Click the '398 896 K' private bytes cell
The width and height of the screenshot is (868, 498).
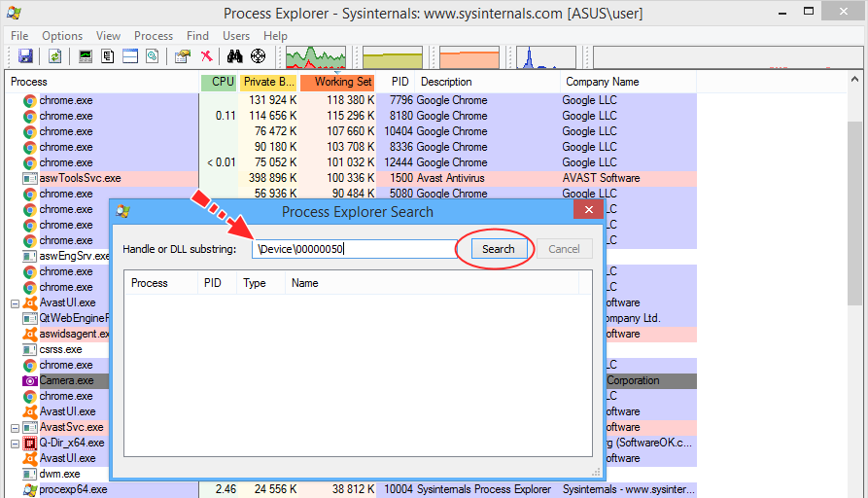pyautogui.click(x=272, y=178)
